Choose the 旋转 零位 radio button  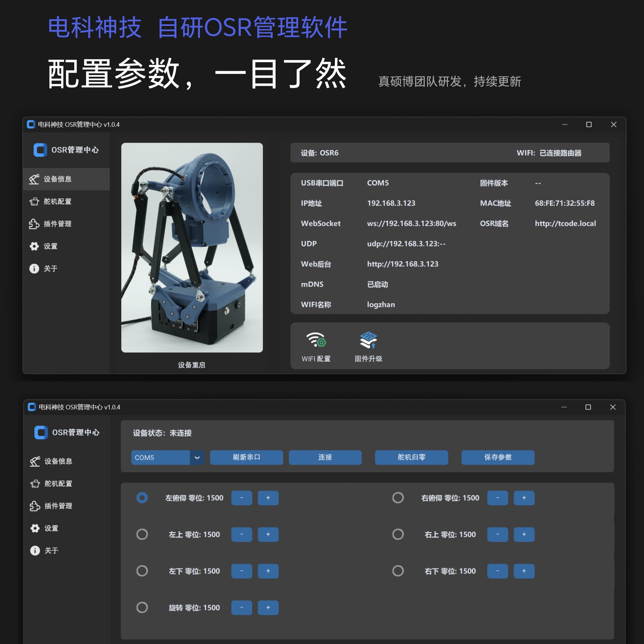(142, 607)
